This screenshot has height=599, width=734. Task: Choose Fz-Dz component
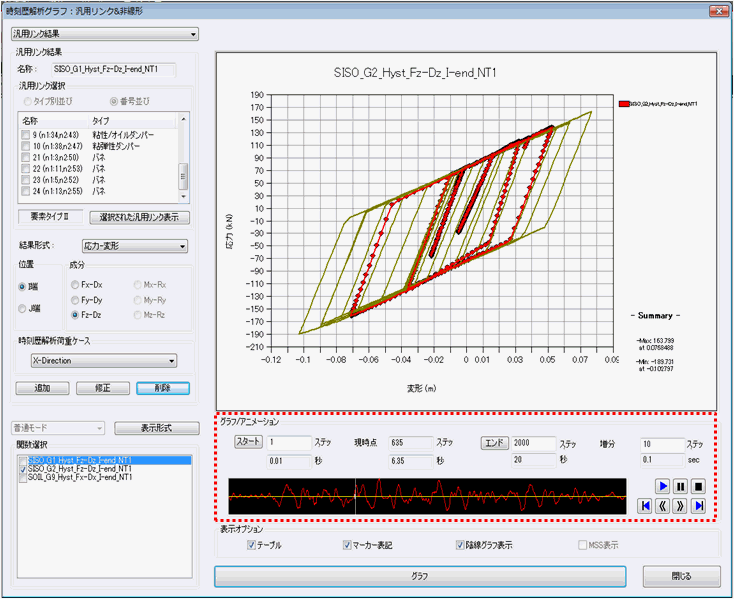[75, 315]
